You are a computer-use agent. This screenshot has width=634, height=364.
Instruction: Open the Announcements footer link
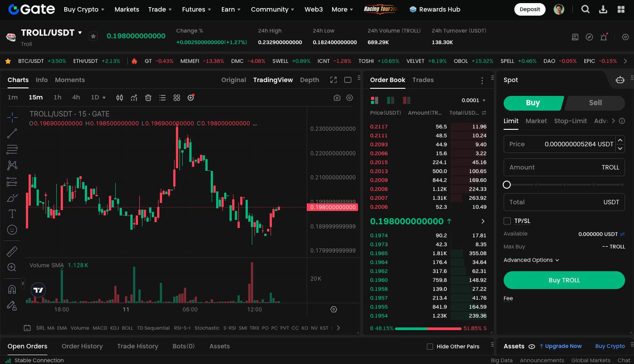[x=542, y=360]
